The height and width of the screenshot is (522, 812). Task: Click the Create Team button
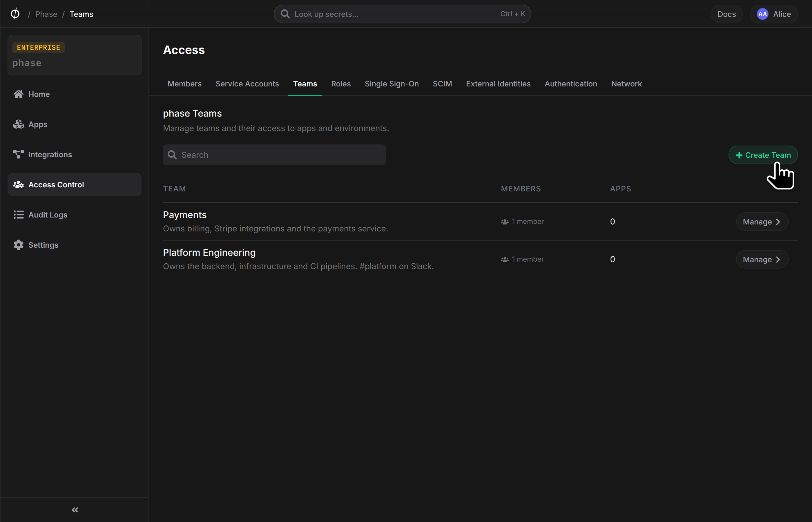[763, 155]
